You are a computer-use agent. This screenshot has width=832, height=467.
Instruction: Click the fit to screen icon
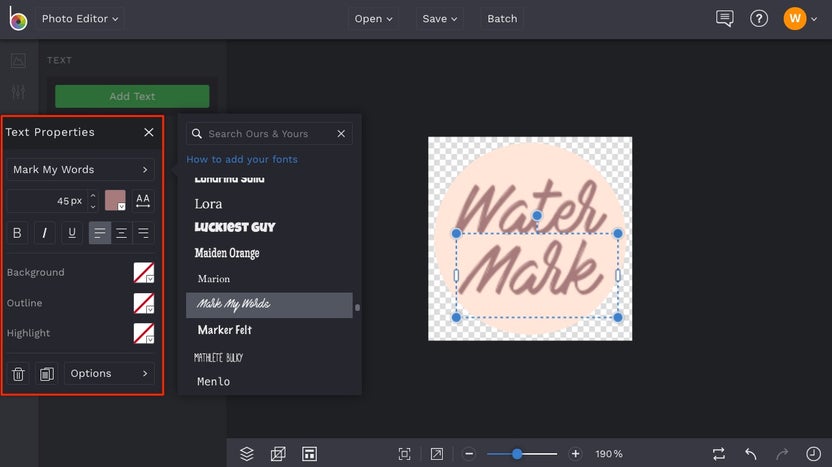pos(404,454)
